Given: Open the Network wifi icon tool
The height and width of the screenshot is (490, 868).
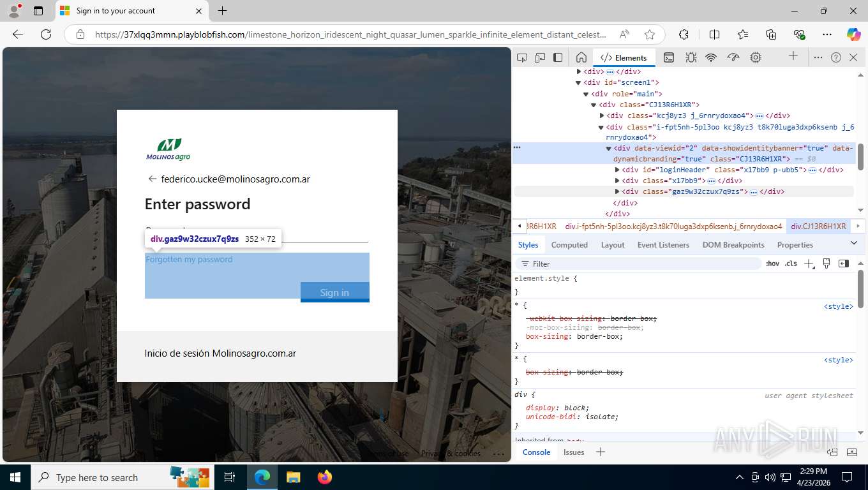Looking at the screenshot, I should coord(711,57).
